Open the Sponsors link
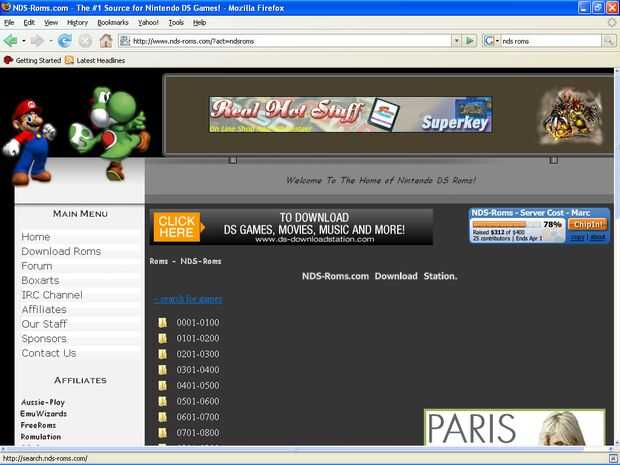 44,339
